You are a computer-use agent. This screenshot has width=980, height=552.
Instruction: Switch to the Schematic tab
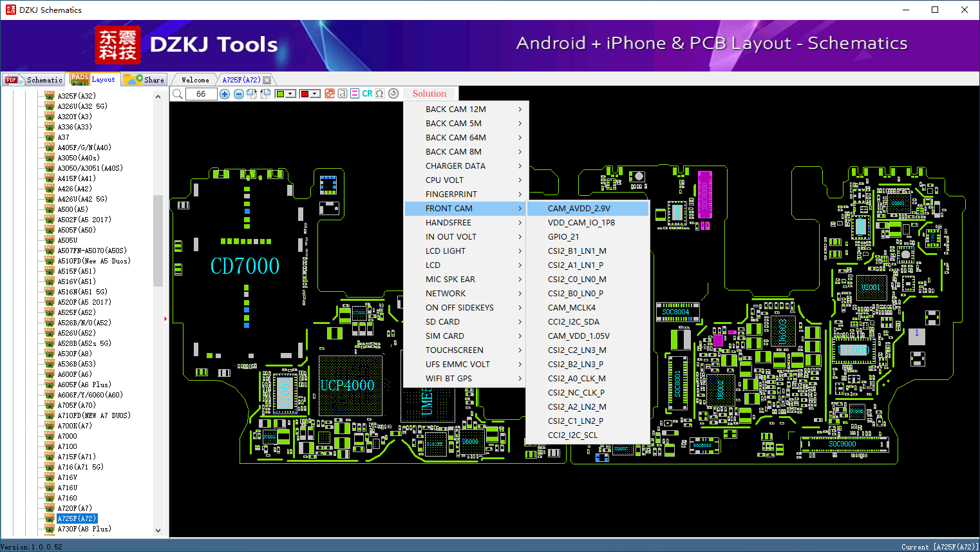click(x=34, y=80)
